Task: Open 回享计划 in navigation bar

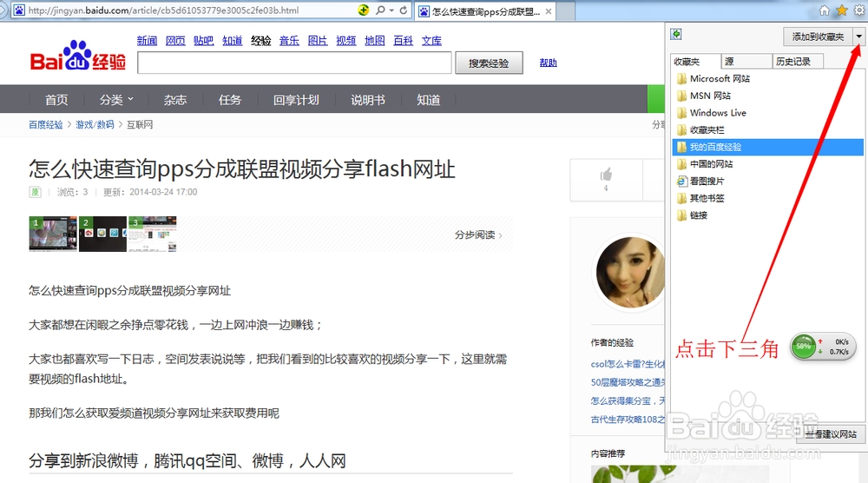Action: 296,100
